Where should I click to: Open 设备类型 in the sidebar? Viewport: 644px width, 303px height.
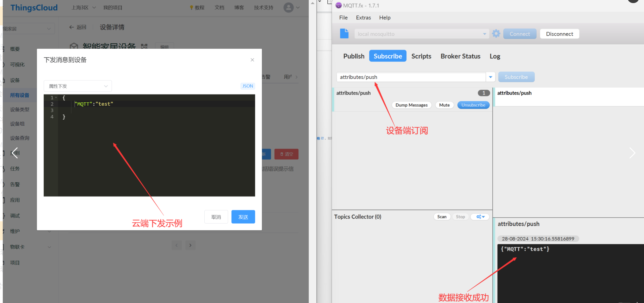click(19, 110)
